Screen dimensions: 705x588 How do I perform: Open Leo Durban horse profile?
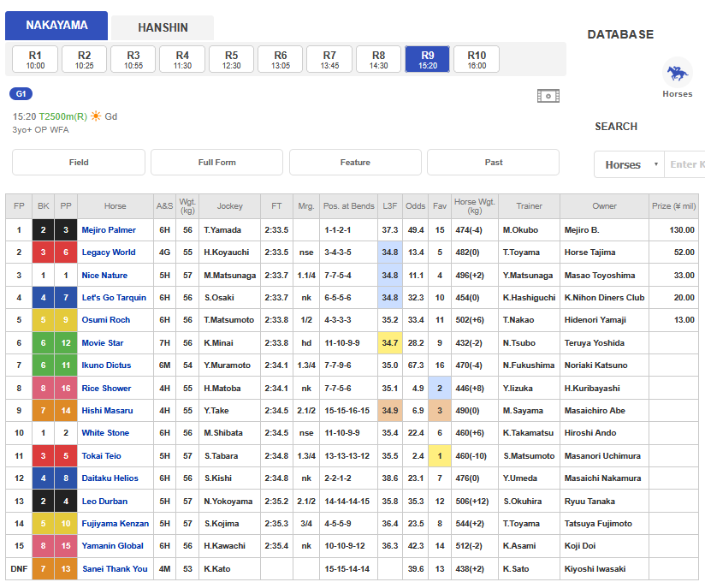pyautogui.click(x=104, y=502)
